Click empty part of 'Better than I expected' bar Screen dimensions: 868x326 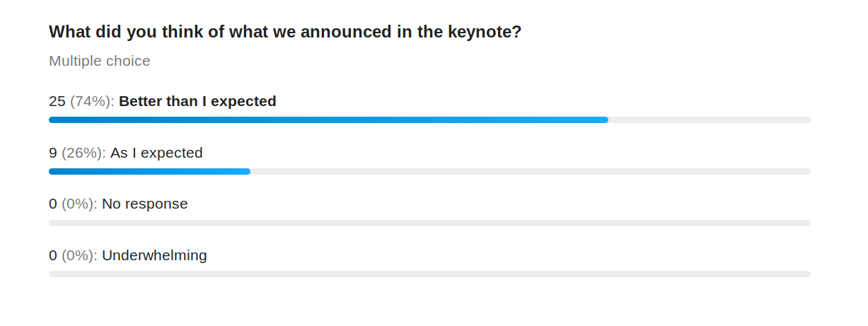[710, 120]
